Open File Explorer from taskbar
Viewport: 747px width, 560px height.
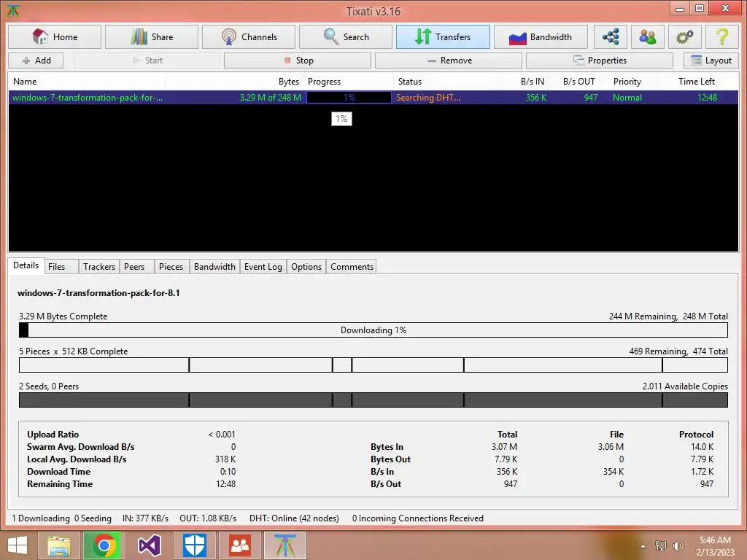(58, 545)
